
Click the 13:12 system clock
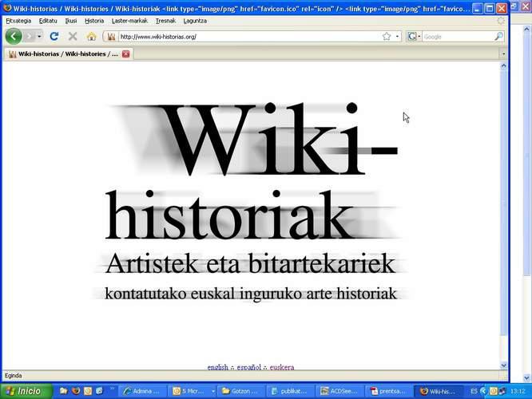[518, 391]
